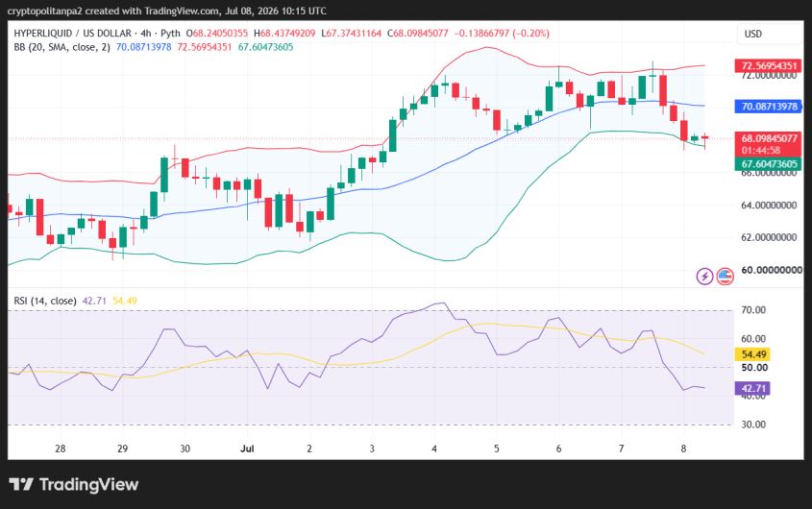
Task: Click the red 72.56954351 upper band price label
Action: pyautogui.click(x=769, y=65)
